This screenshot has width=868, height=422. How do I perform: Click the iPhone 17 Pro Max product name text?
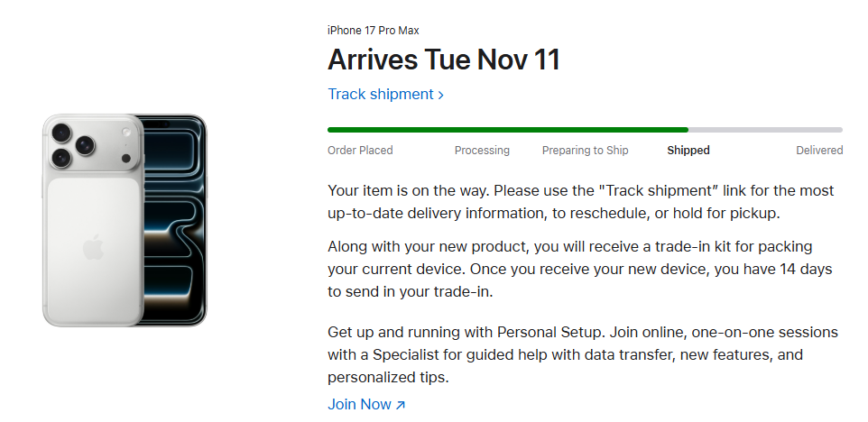[x=373, y=31]
